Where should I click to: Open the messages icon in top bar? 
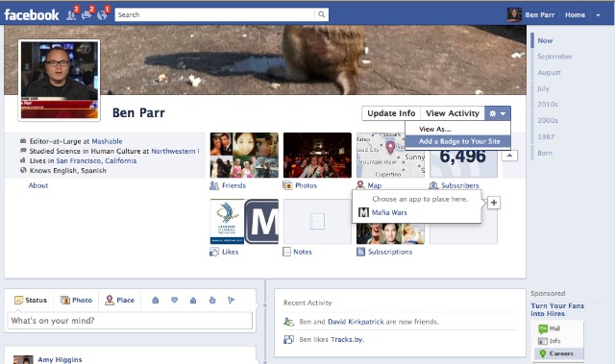click(86, 15)
